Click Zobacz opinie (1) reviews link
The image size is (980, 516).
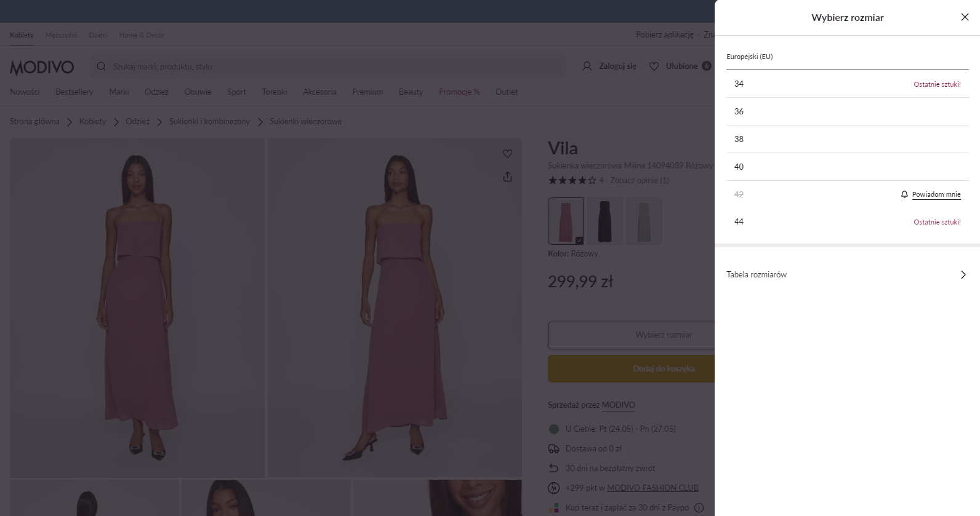639,180
